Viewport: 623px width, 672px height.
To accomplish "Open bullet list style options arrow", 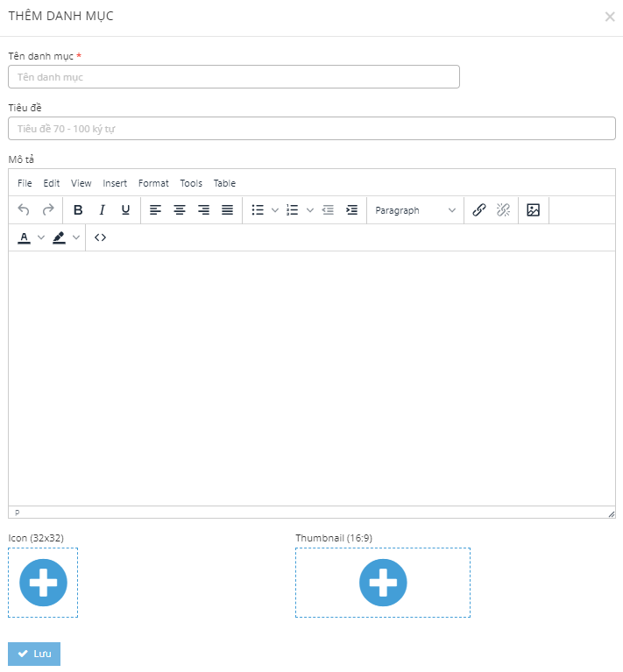I will [x=275, y=210].
